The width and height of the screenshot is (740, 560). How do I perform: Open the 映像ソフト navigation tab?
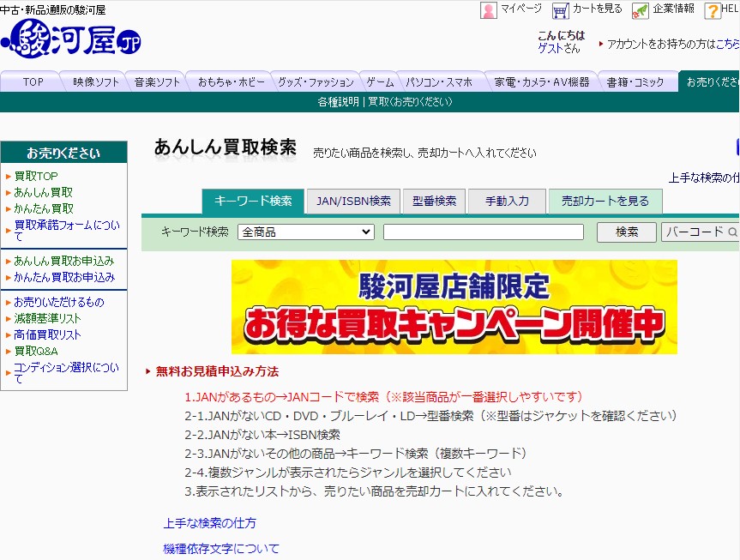96,81
